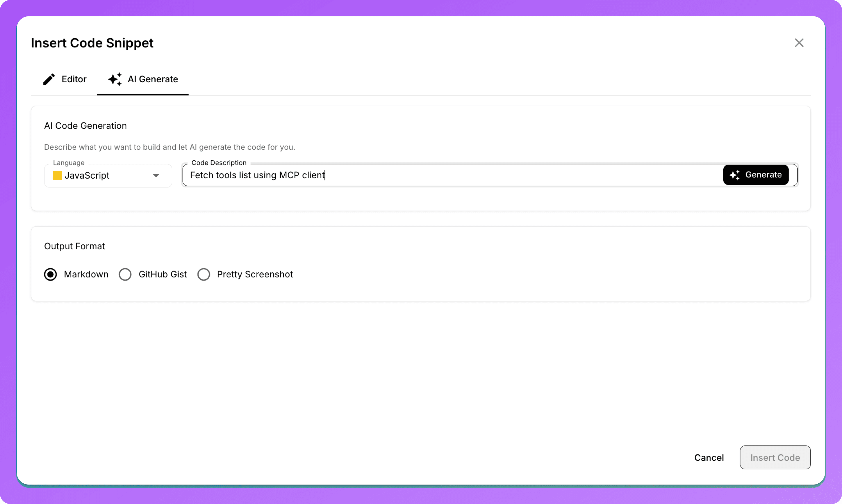
Task: Click the AI Code Generation heading
Action: [x=85, y=126]
